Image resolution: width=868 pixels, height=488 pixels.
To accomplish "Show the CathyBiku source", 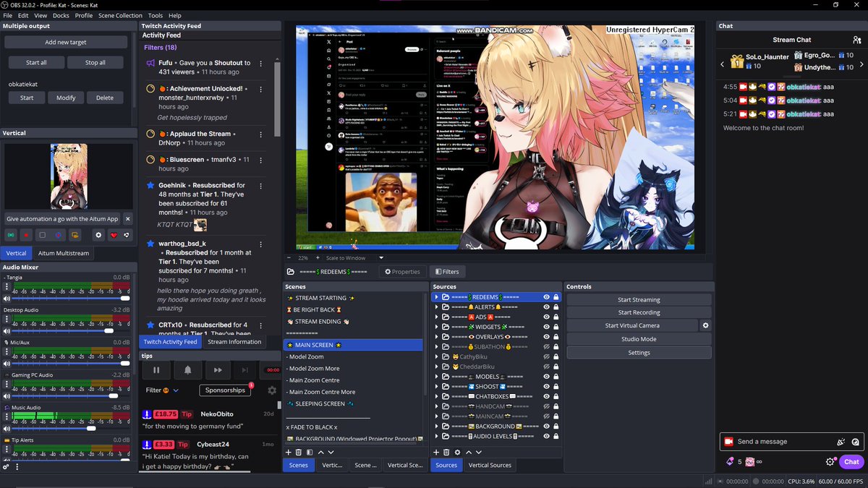I will (547, 356).
